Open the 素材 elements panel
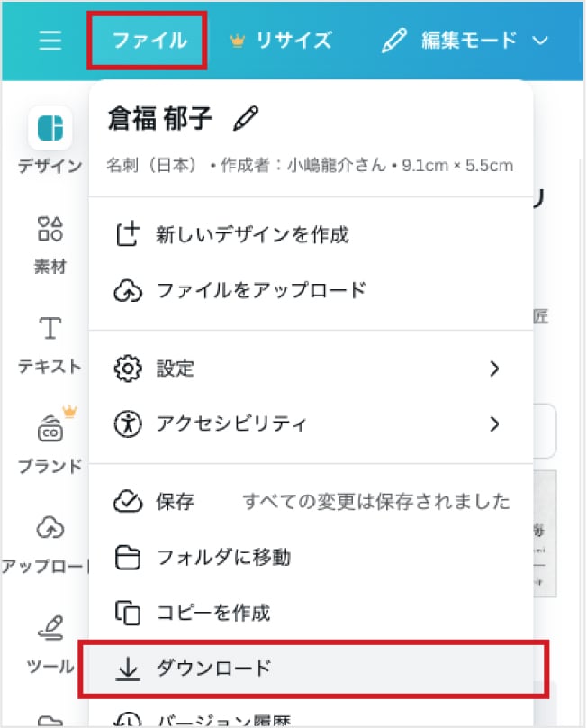This screenshot has height=728, width=587. pyautogui.click(x=50, y=229)
